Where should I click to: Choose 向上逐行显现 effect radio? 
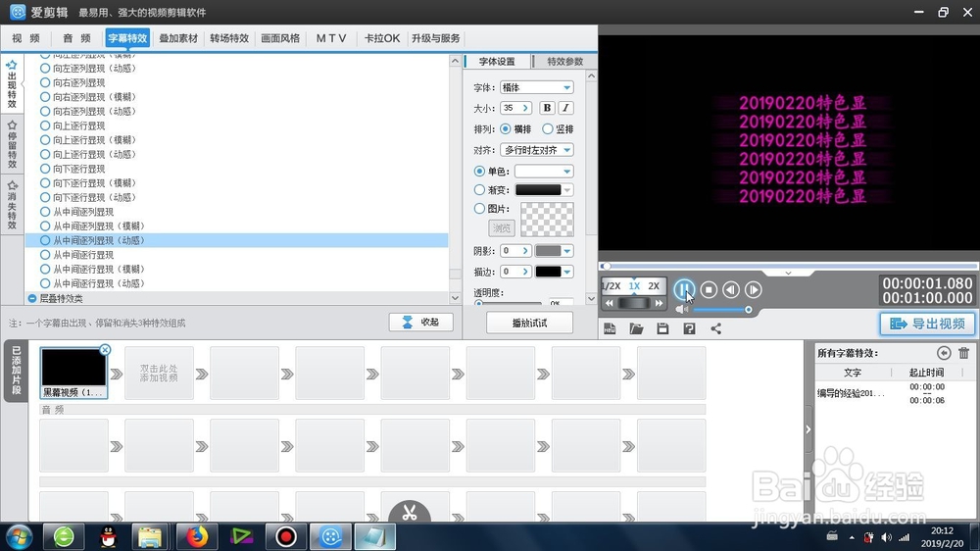[45, 125]
